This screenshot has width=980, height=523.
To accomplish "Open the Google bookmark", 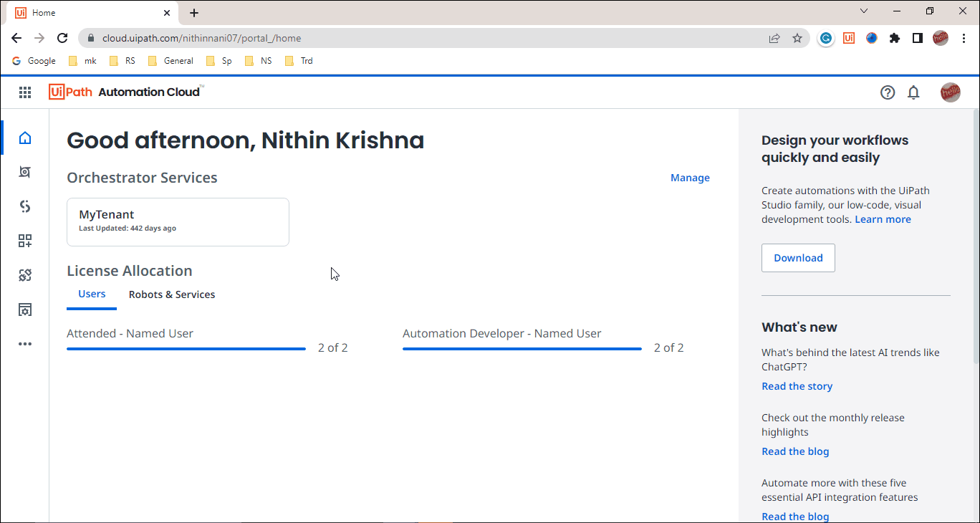I will tap(34, 61).
